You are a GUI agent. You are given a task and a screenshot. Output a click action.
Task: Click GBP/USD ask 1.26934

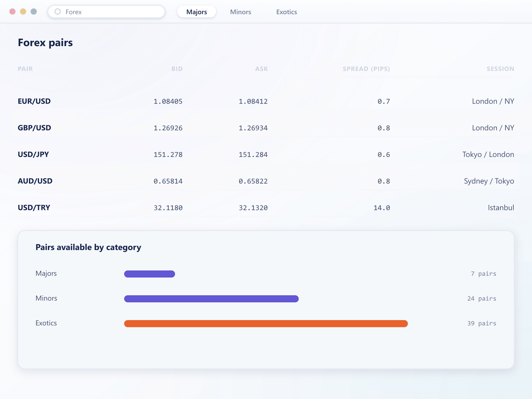[x=253, y=128]
